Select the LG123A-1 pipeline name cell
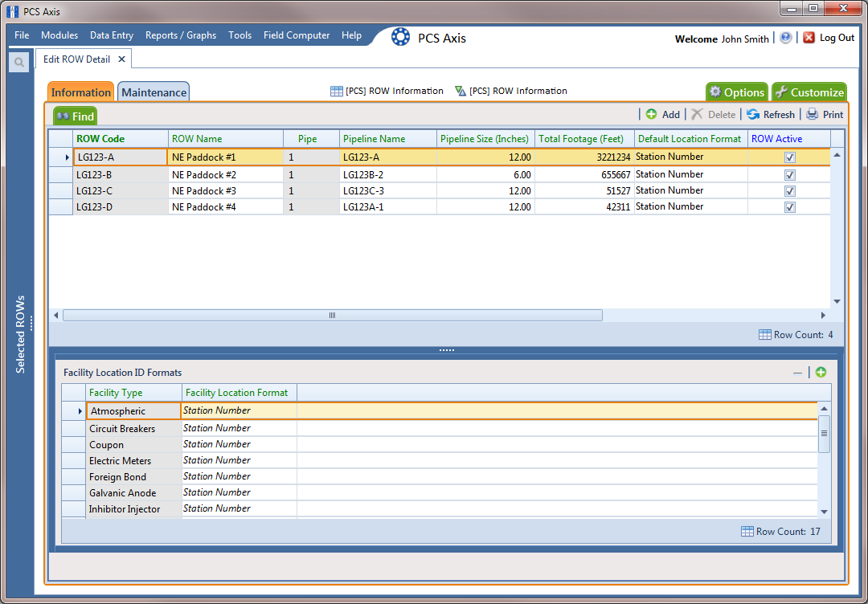The image size is (868, 604). tap(388, 207)
